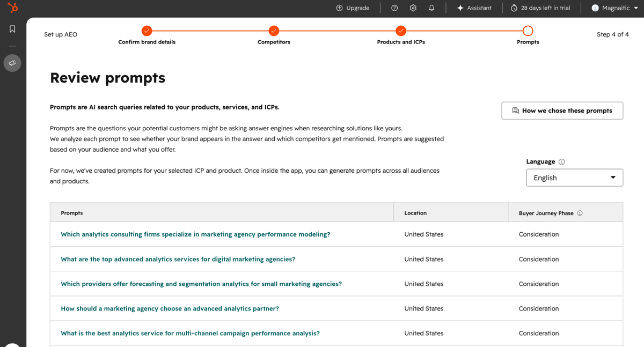This screenshot has width=644, height=347.
Task: Open the help question mark icon
Action: click(x=394, y=8)
